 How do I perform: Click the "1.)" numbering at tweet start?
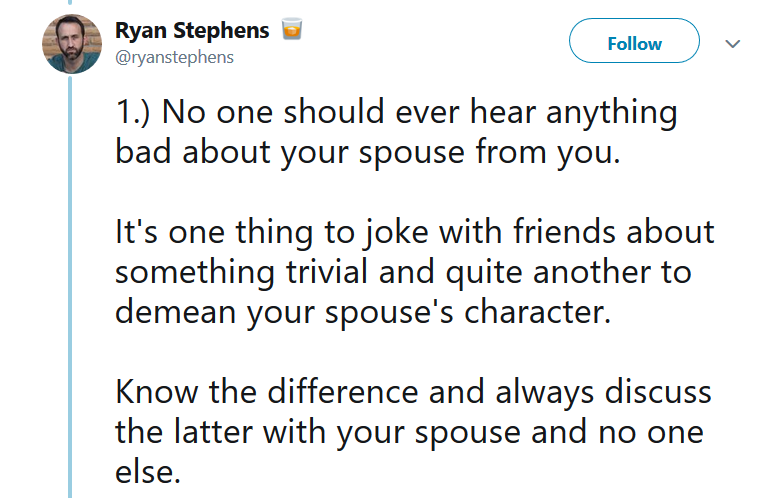pos(133,113)
